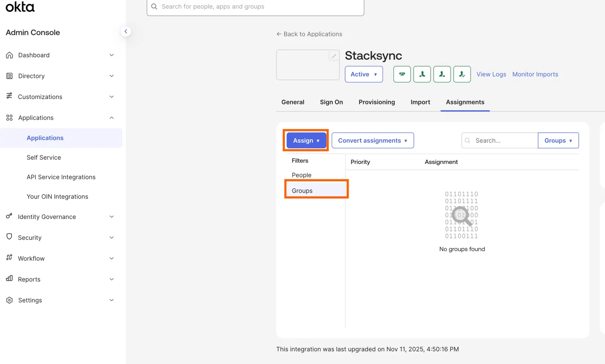Expand the Workflow menu chevron
The height and width of the screenshot is (364, 605).
(x=111, y=258)
